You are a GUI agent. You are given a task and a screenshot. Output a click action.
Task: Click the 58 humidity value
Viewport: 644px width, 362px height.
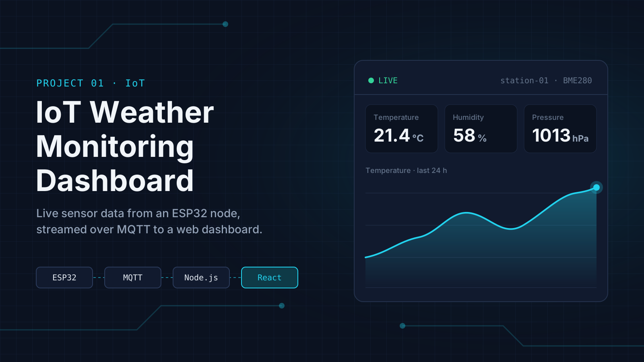tap(464, 136)
